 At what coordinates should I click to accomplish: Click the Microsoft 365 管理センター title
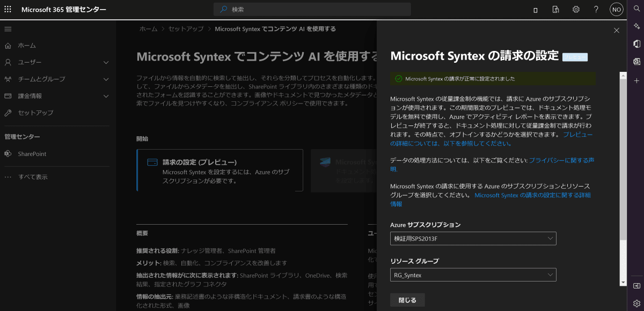[64, 10]
